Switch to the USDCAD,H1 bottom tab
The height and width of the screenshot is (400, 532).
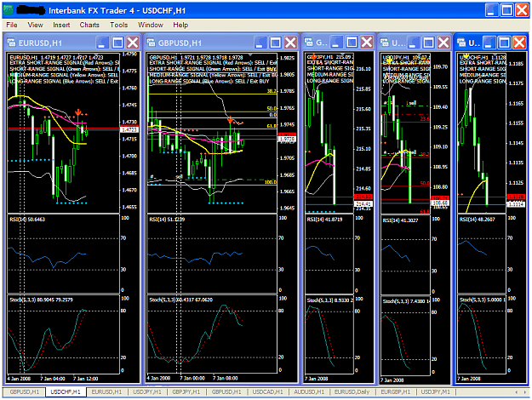tap(267, 391)
